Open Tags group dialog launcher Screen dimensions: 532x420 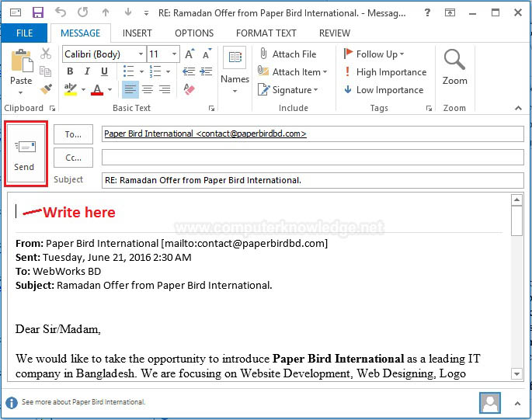click(429, 108)
